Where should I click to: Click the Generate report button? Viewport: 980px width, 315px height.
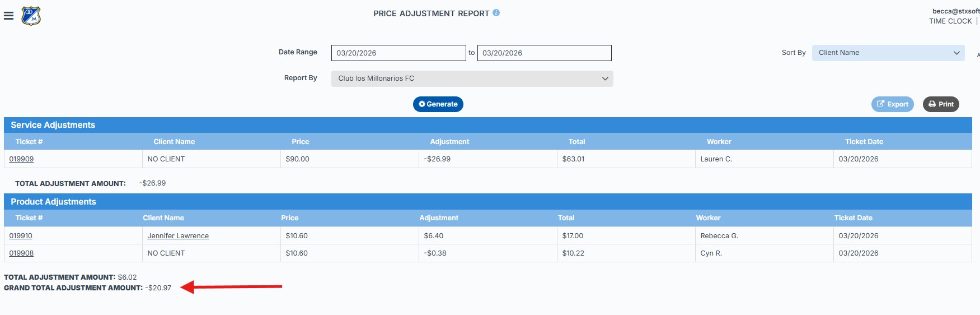pos(438,104)
